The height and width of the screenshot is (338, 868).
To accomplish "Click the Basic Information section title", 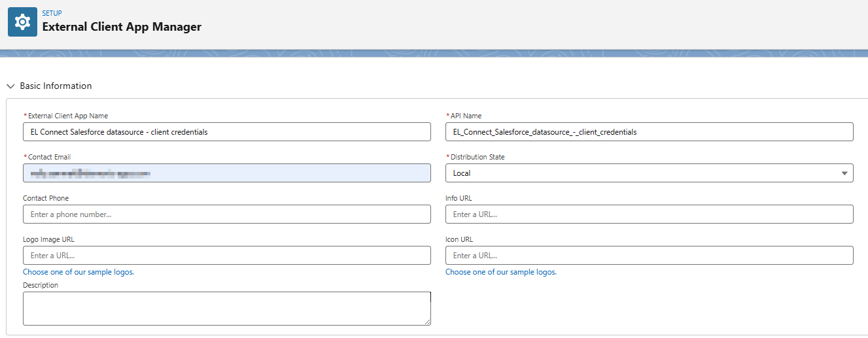I will 56,86.
